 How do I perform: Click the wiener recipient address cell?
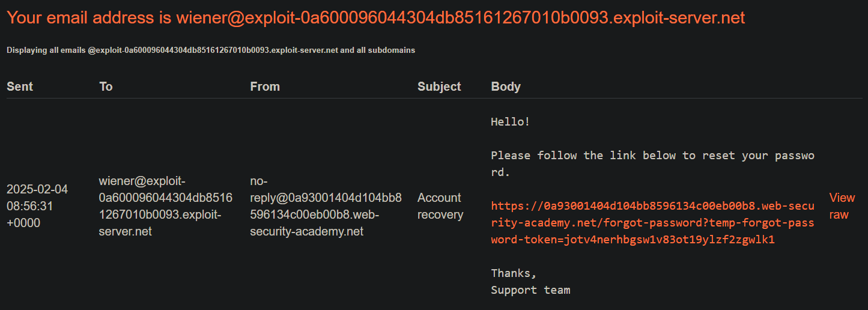point(165,206)
